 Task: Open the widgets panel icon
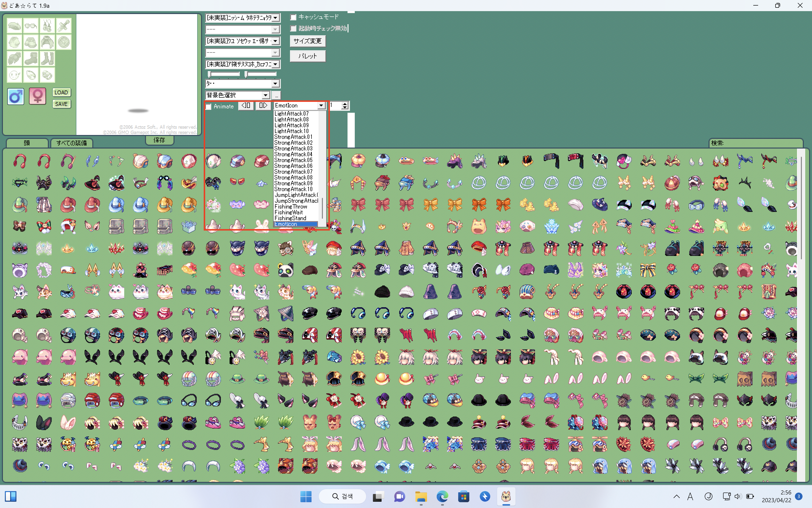(x=11, y=497)
